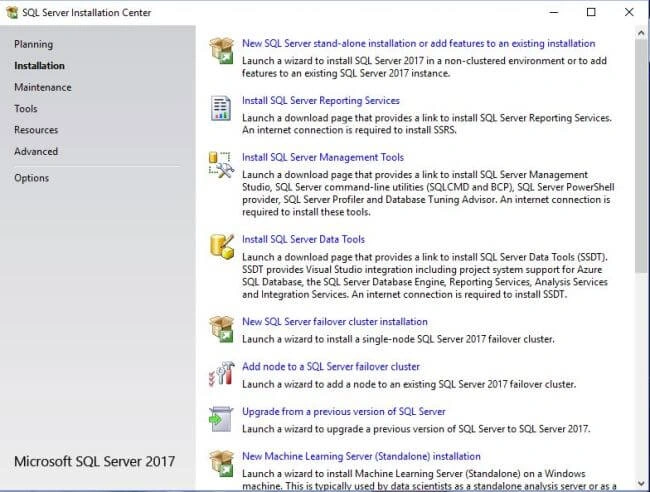The height and width of the screenshot is (492, 650).
Task: Click the scrollbar down arrow
Action: [641, 484]
